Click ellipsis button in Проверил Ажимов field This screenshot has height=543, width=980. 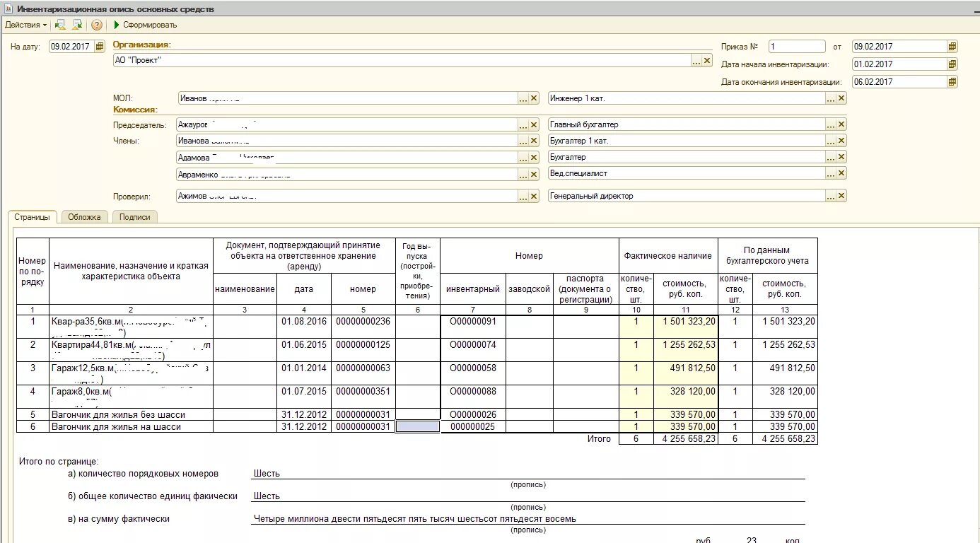coord(523,197)
